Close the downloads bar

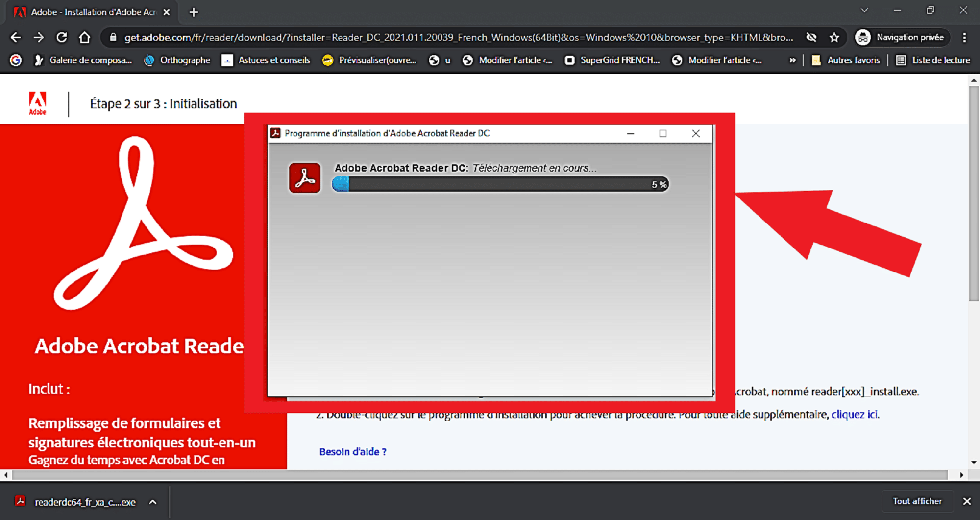click(x=967, y=501)
